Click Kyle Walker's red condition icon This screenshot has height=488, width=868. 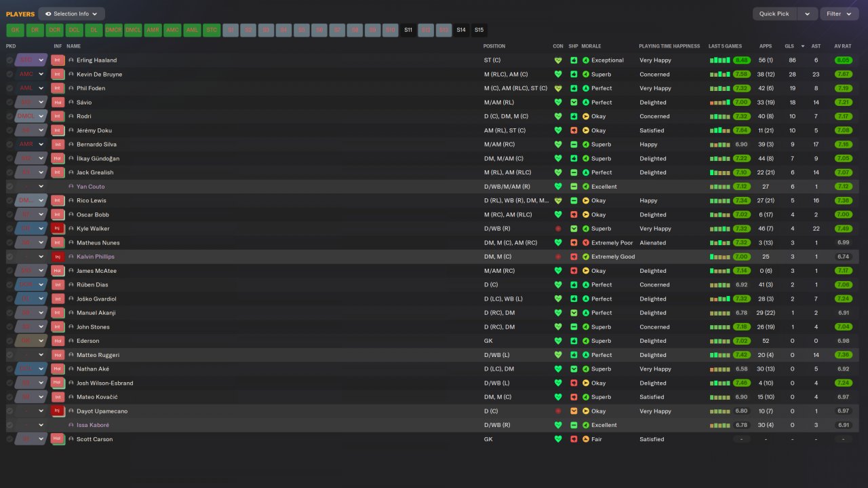pyautogui.click(x=558, y=229)
